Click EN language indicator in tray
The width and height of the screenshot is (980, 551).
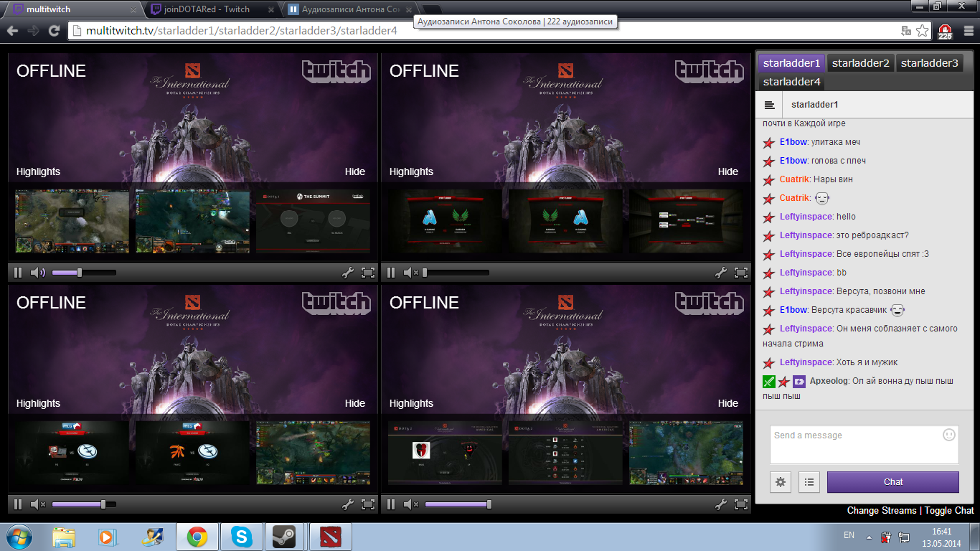(x=849, y=535)
